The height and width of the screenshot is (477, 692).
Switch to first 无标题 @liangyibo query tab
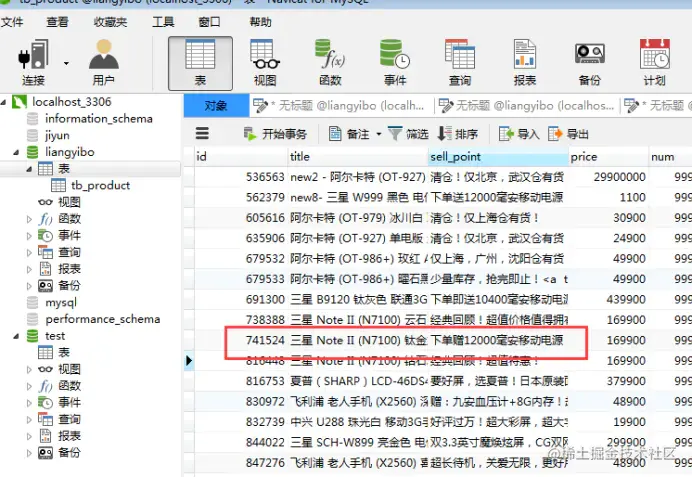(x=342, y=106)
